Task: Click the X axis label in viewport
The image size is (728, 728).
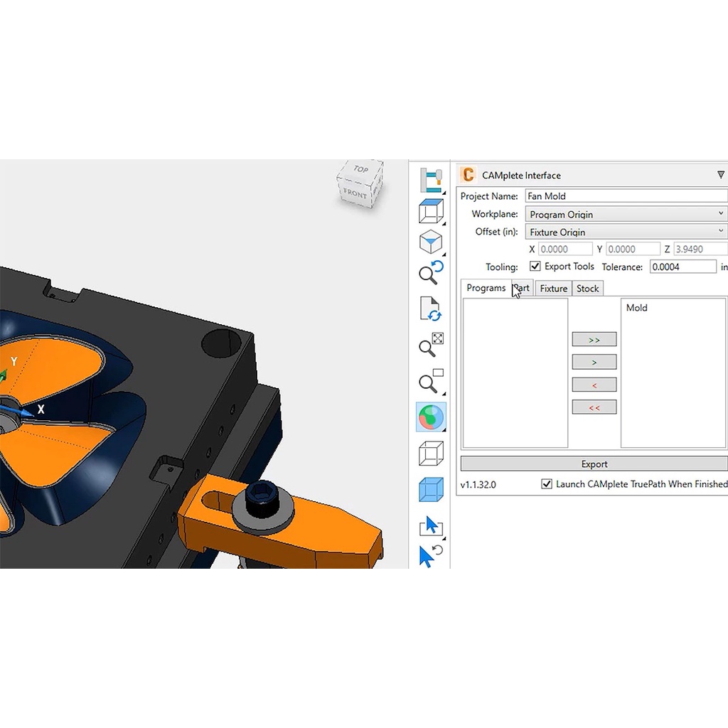Action: click(41, 409)
